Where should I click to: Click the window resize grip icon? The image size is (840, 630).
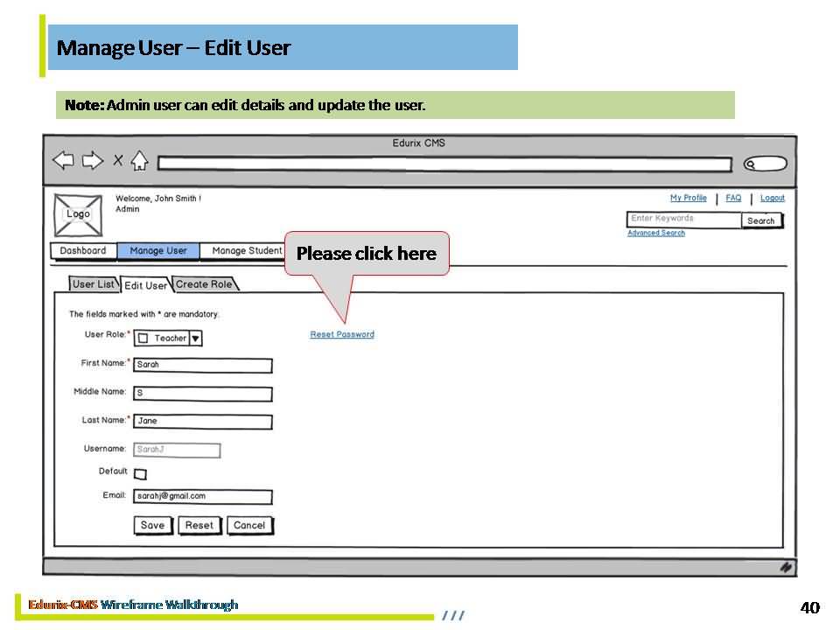[x=786, y=568]
